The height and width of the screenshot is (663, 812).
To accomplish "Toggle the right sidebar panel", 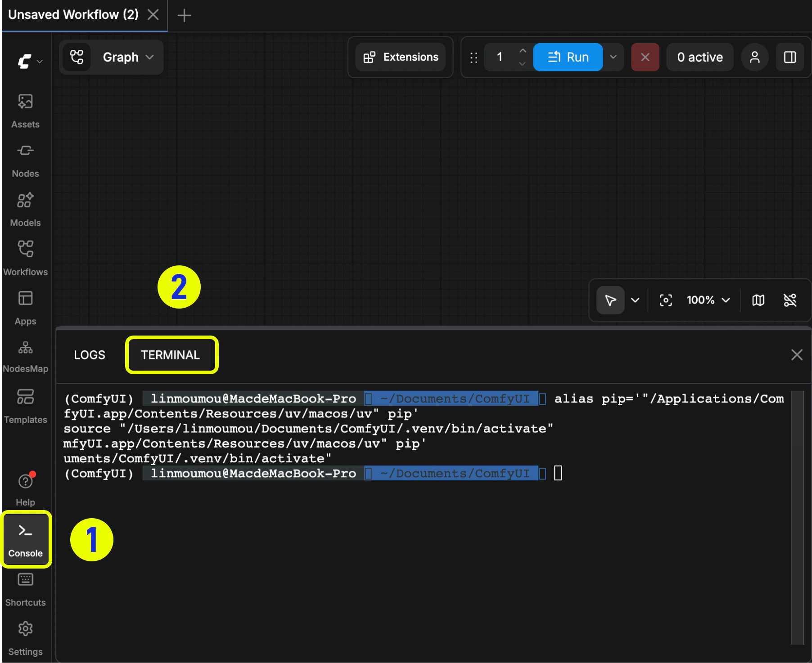I will point(790,57).
